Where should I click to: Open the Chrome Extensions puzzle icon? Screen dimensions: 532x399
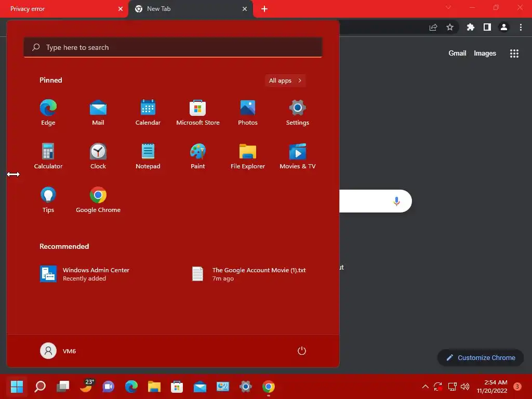point(470,27)
